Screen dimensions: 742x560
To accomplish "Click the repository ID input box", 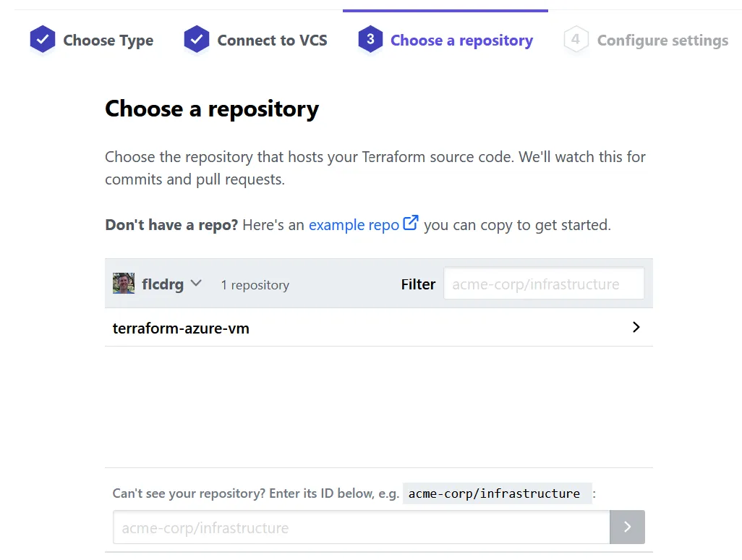I will [361, 527].
